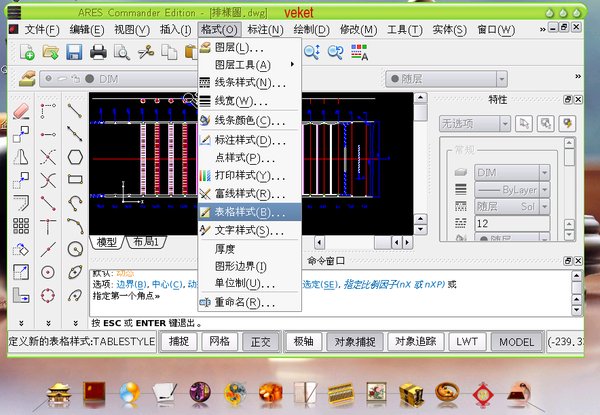Toggle the 正交 ortho mode

point(260,341)
